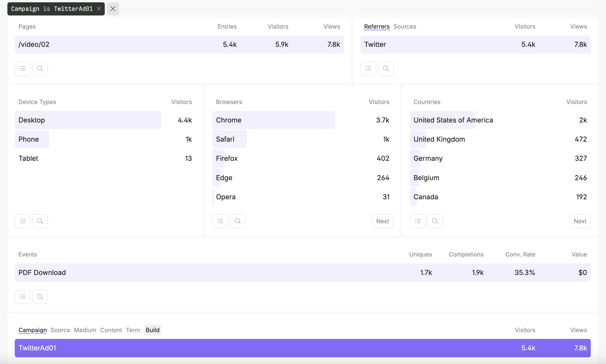Switch to the Sources tab

click(405, 27)
